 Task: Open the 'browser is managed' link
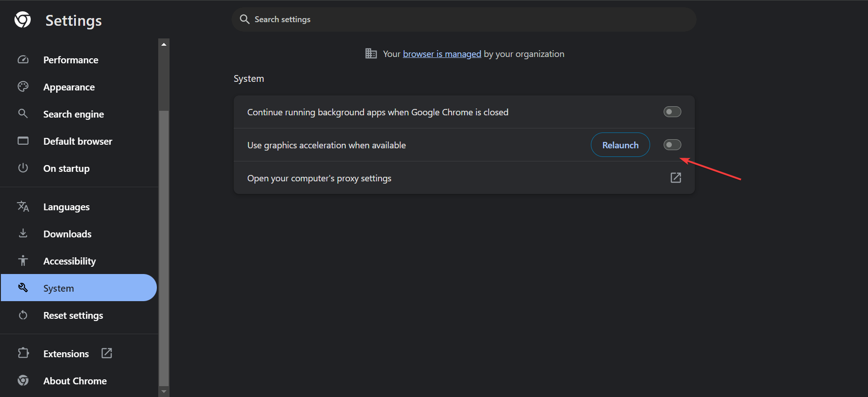tap(442, 54)
